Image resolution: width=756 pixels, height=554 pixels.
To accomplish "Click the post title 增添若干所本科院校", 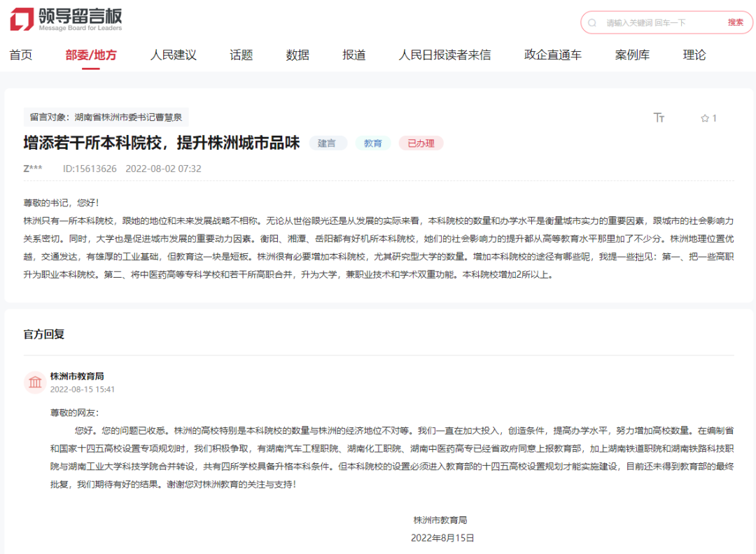I will click(162, 143).
